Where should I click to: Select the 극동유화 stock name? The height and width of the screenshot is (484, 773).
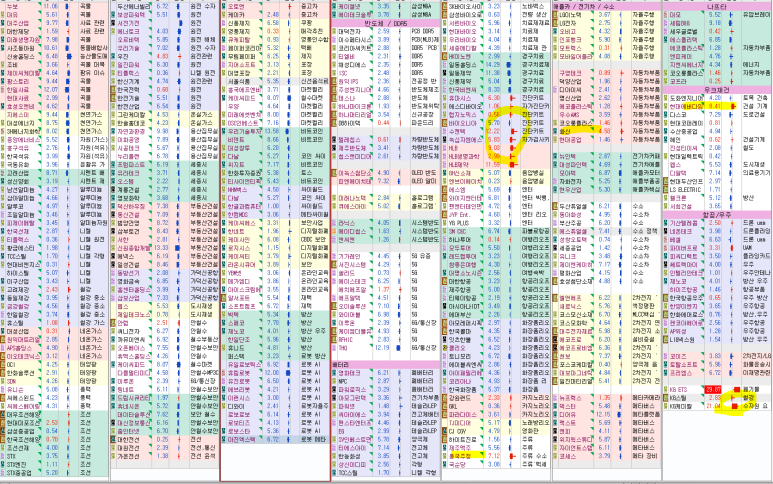click(17, 165)
